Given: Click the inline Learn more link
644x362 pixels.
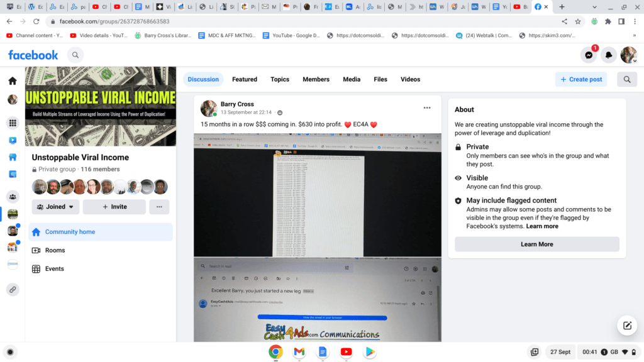Looking at the screenshot, I should click(542, 226).
